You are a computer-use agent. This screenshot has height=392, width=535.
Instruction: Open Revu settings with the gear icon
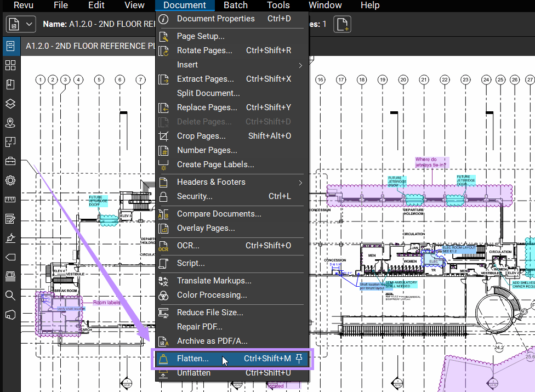point(10,180)
